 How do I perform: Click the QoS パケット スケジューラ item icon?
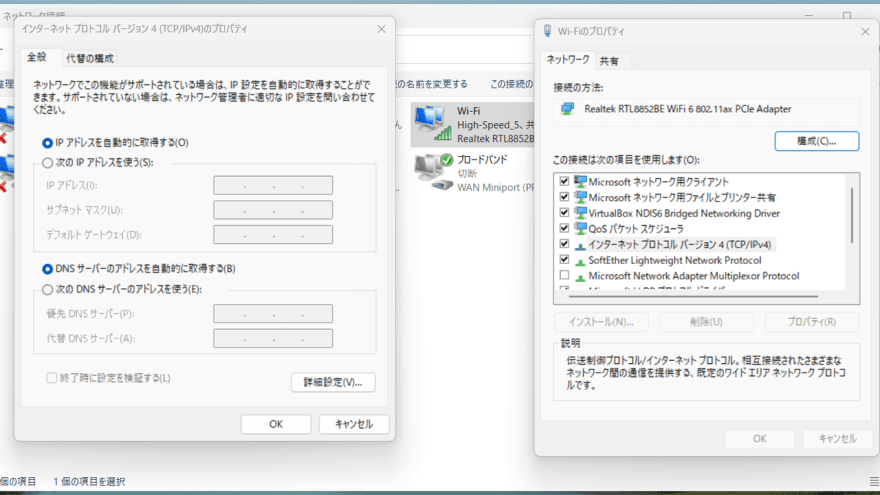580,228
